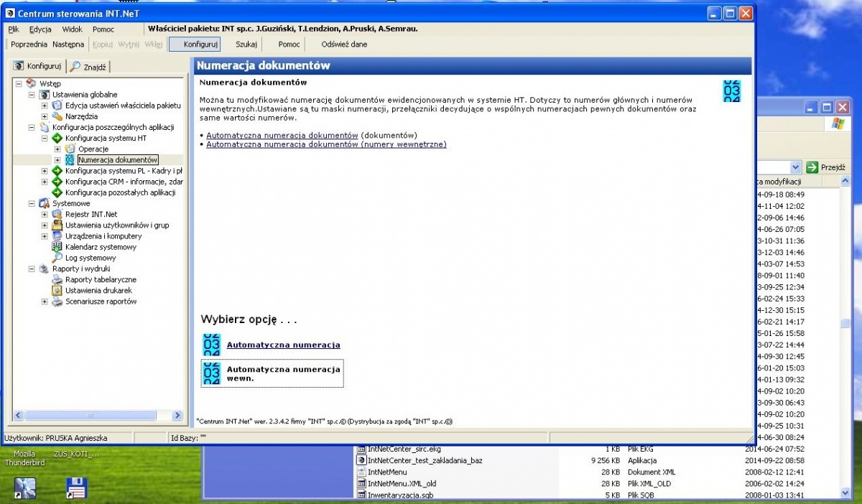Follow the numery wewnętrzne numbering link
Screen dimensions: 862x504
coord(326,144)
